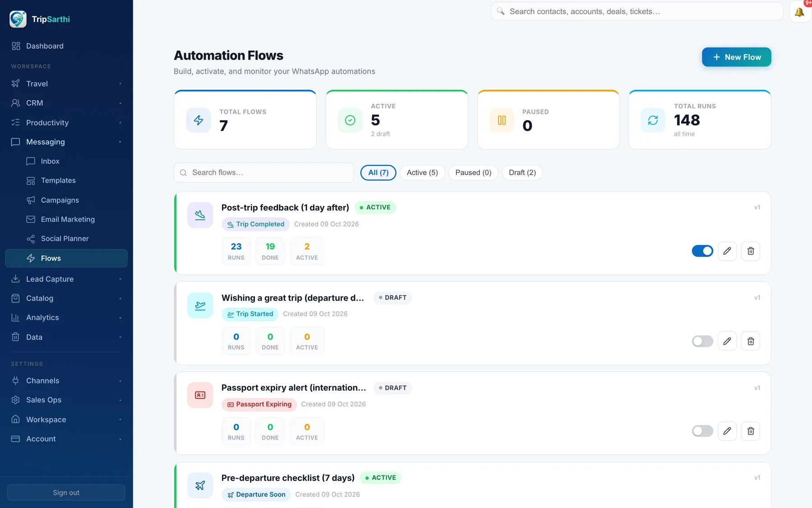The image size is (812, 508).
Task: Enable the Wishing a great trip toggle
Action: click(x=702, y=341)
